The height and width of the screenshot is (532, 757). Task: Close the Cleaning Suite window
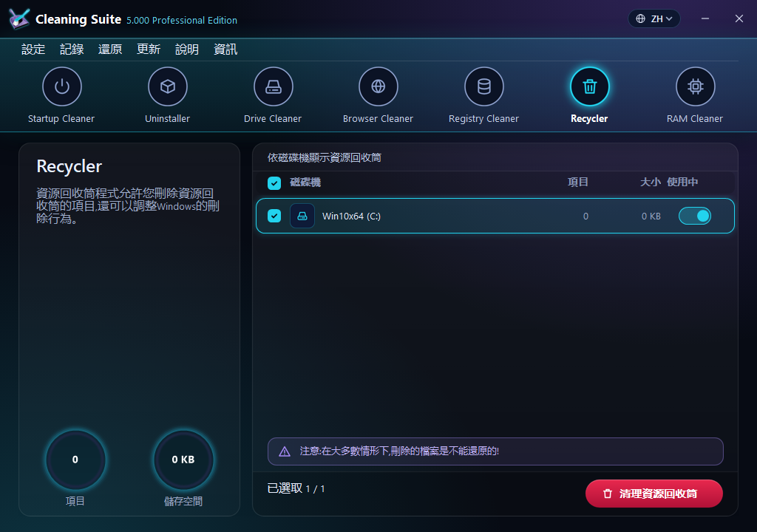click(x=739, y=18)
